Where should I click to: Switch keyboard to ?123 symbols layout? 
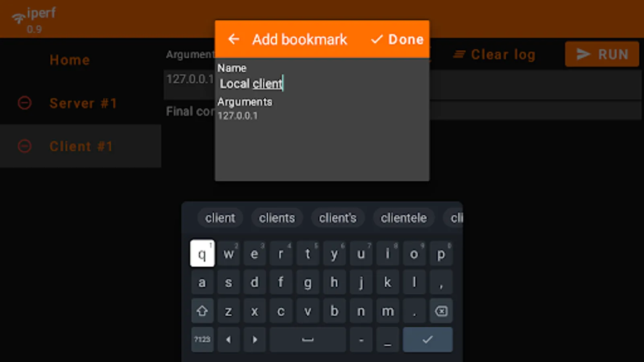click(x=202, y=339)
